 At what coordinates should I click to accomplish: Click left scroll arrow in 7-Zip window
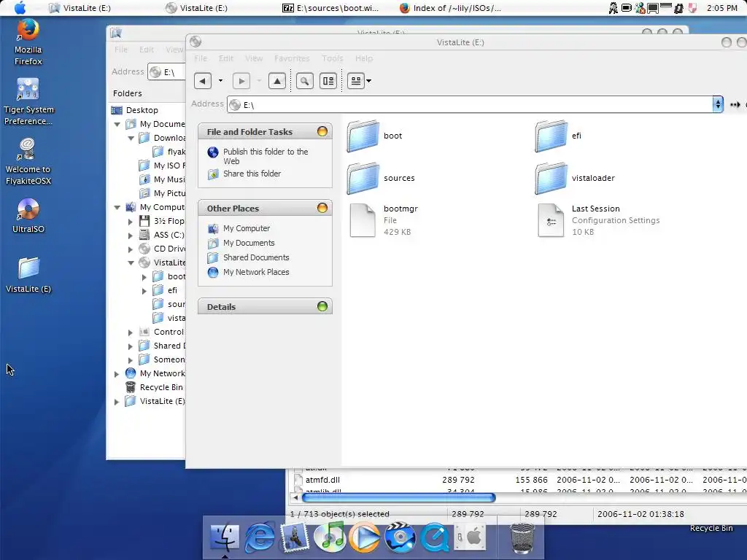tap(295, 497)
